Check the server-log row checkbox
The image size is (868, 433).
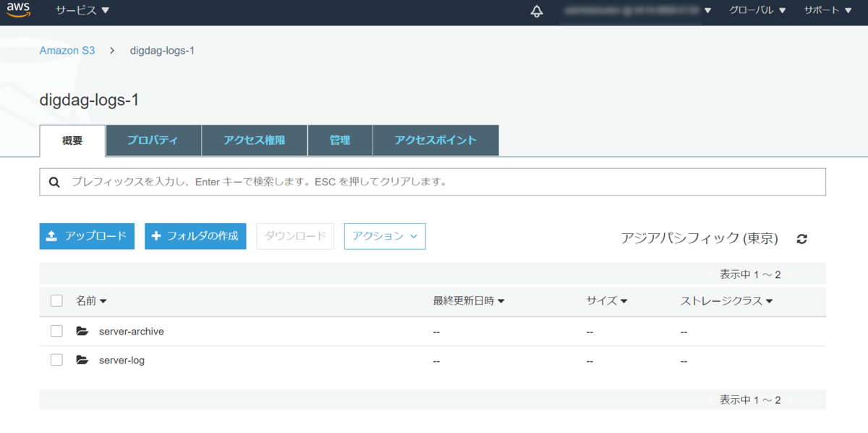pos(56,360)
